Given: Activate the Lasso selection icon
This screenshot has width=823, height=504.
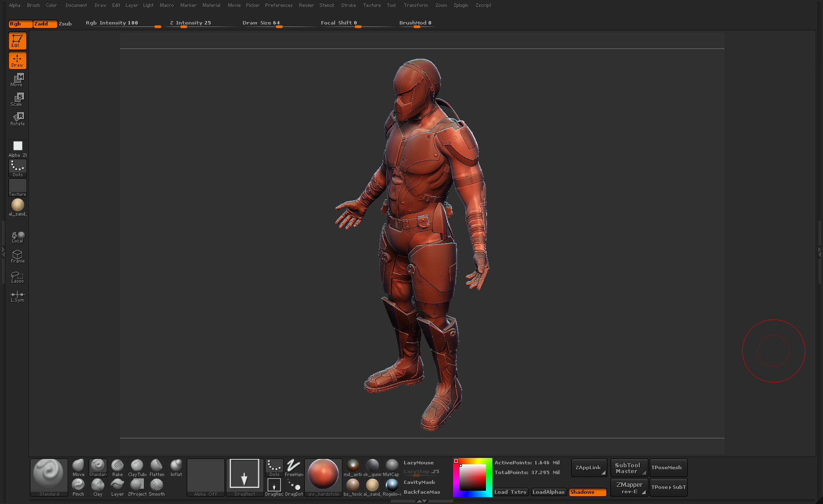Looking at the screenshot, I should pyautogui.click(x=18, y=277).
